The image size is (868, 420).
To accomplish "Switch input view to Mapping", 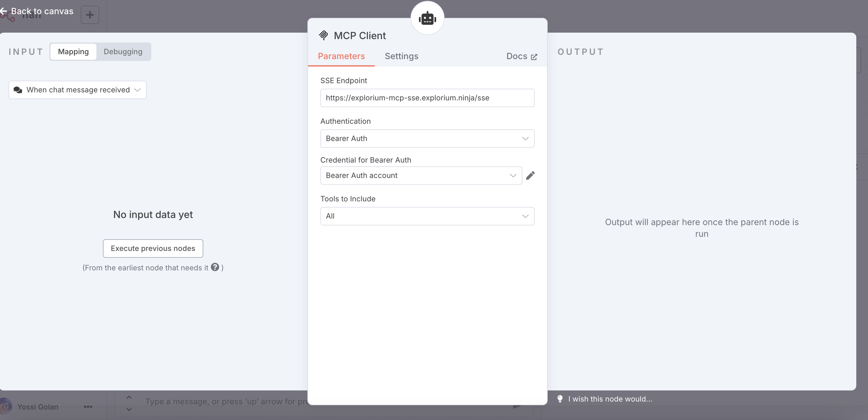I will pos(73,51).
